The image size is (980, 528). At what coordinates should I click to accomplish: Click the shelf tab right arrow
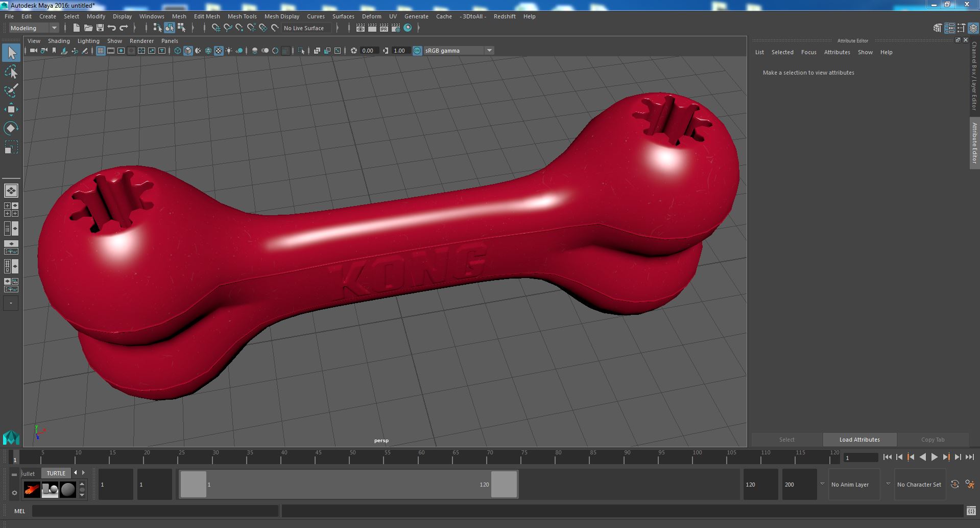coord(83,473)
